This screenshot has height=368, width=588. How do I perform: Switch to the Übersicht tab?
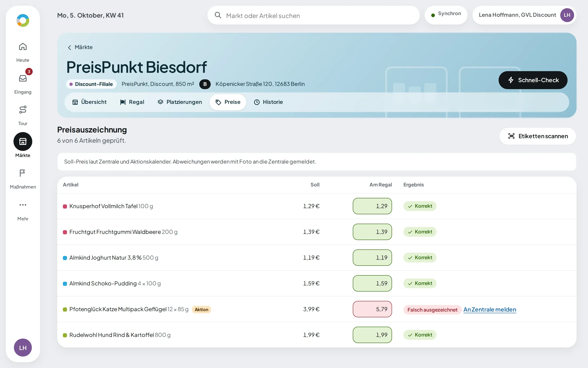pos(89,102)
